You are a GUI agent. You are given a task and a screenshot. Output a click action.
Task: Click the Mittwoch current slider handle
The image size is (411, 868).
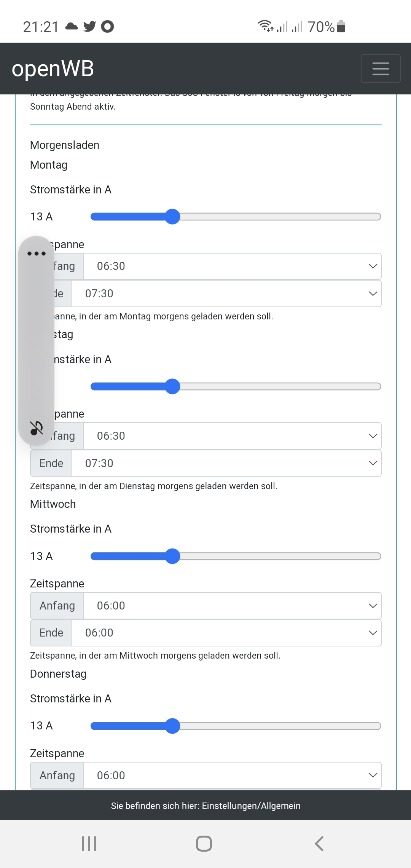click(173, 556)
